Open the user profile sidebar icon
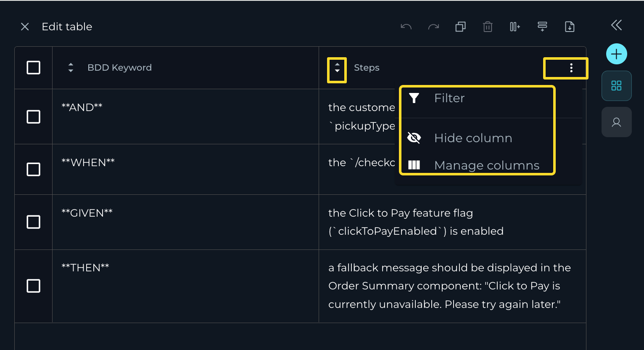This screenshot has height=350, width=644. 617,122
